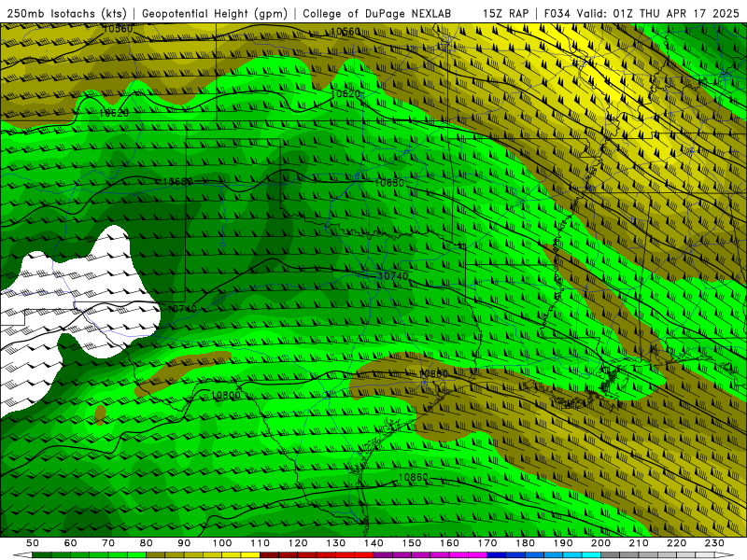Click the 10860 height contour label

point(413,477)
